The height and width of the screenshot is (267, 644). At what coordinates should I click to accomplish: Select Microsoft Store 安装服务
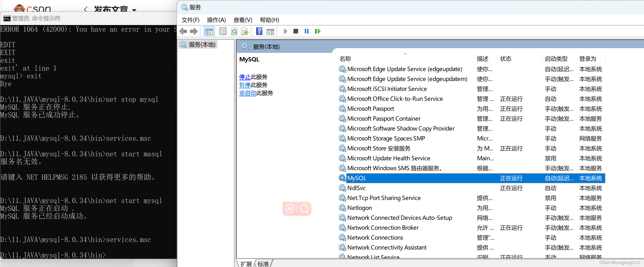click(472, 148)
